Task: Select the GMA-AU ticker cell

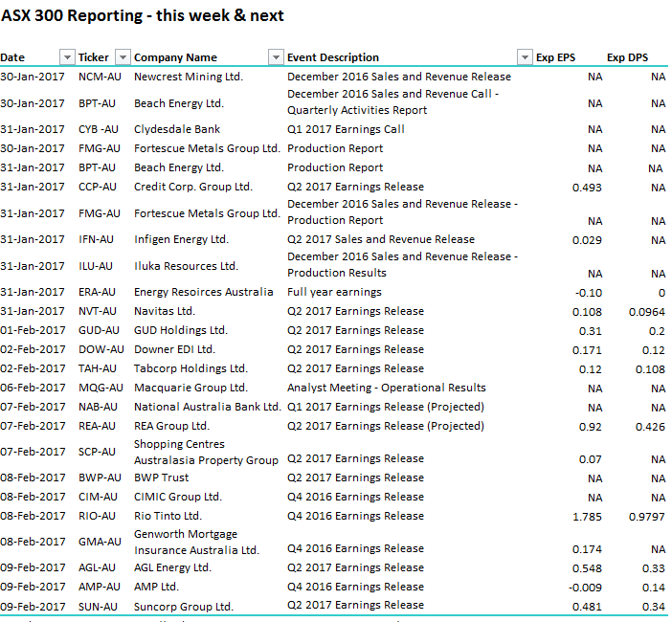Action: pyautogui.click(x=100, y=542)
